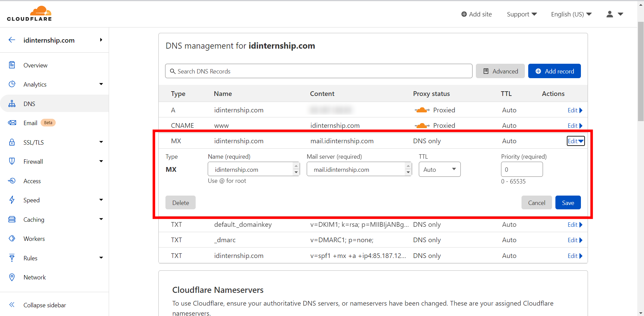The width and height of the screenshot is (644, 316).
Task: Click the Speed lightning bolt icon
Action: click(x=12, y=200)
